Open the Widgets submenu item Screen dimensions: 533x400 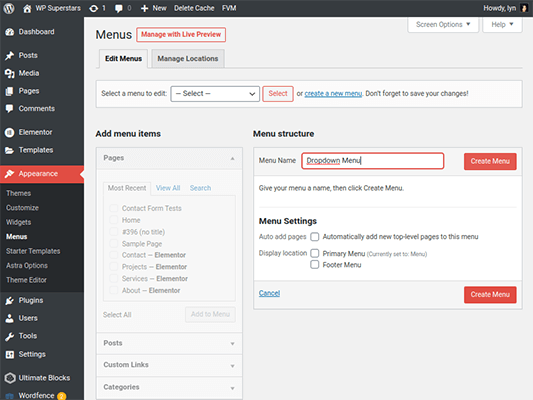click(18, 222)
